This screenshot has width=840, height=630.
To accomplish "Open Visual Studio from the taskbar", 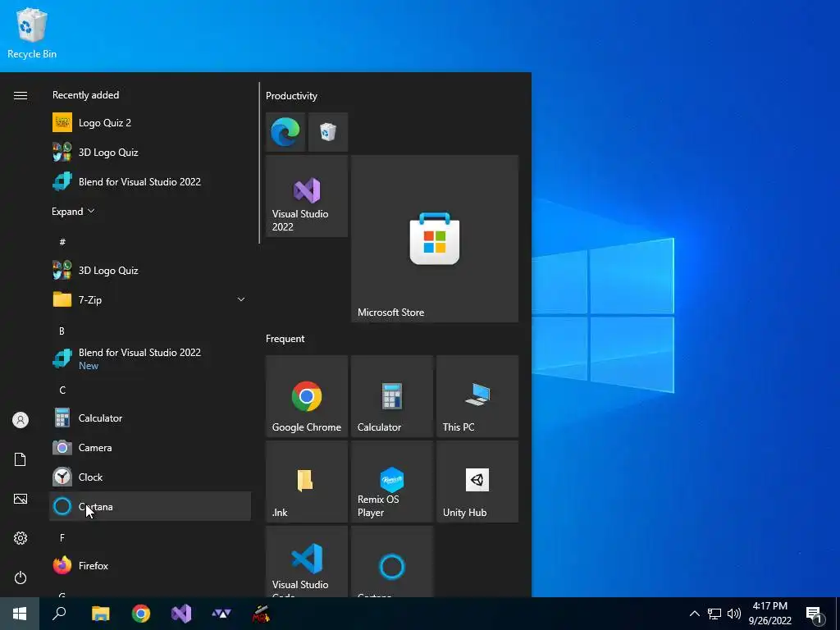I will click(181, 614).
